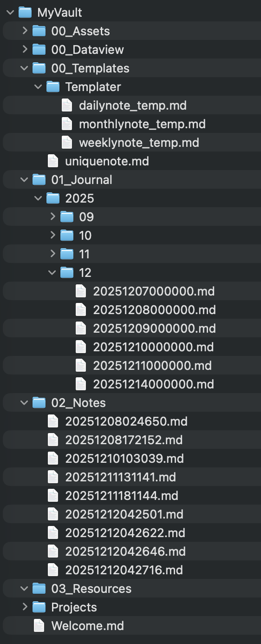Click the Projects folder icon
The image size is (261, 644).
coord(39,607)
